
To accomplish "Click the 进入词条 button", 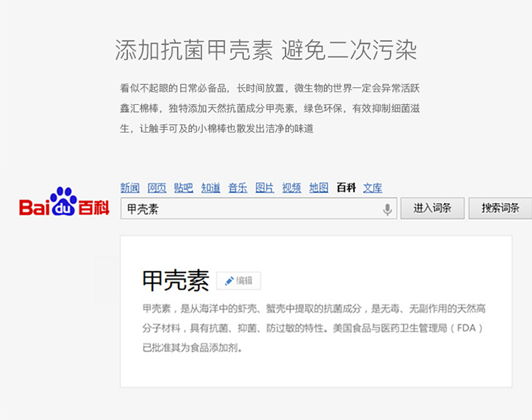I will click(x=432, y=208).
